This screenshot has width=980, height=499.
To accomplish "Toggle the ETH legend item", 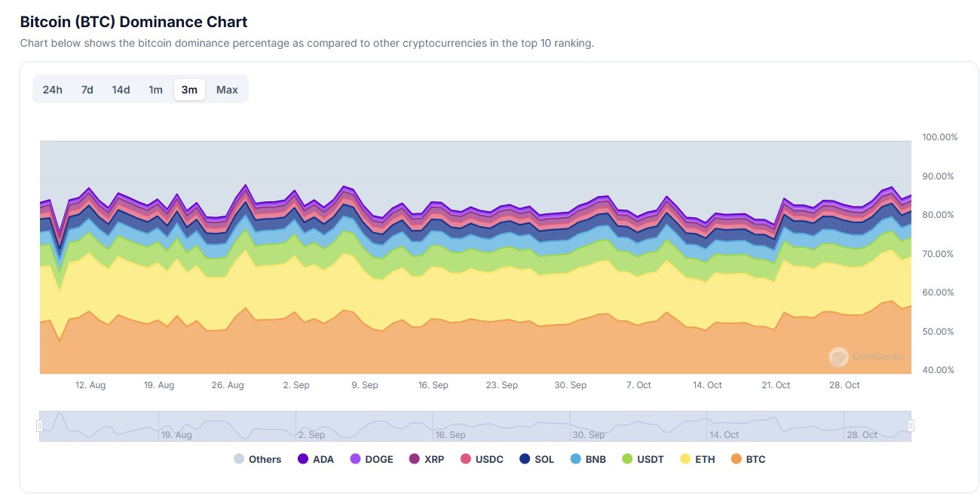I will [698, 459].
